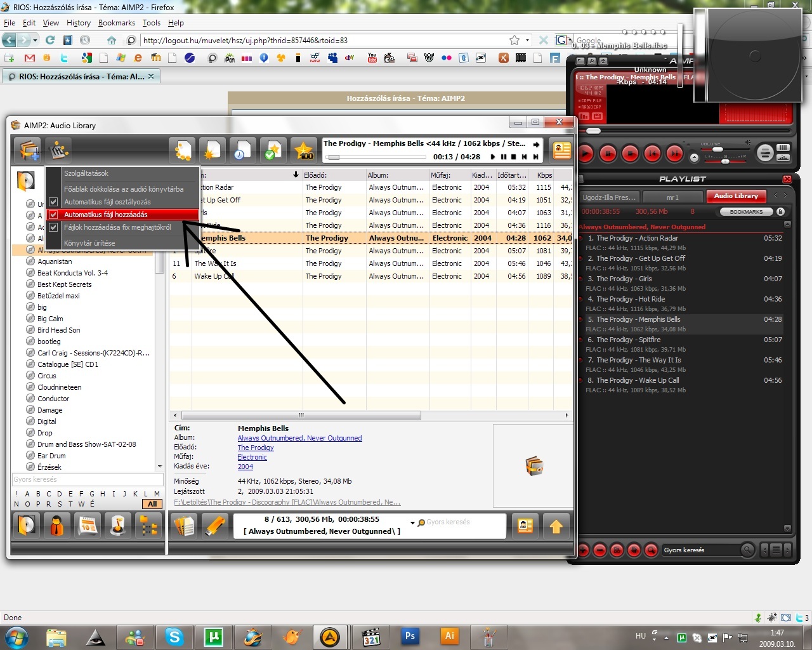Switch to mr1 playlist tab

[672, 197]
